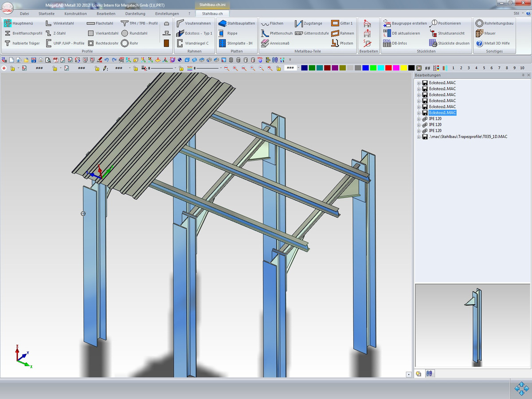This screenshot has width=532, height=399.
Task: Choose the halbierte Träger profile
Action: point(22,43)
